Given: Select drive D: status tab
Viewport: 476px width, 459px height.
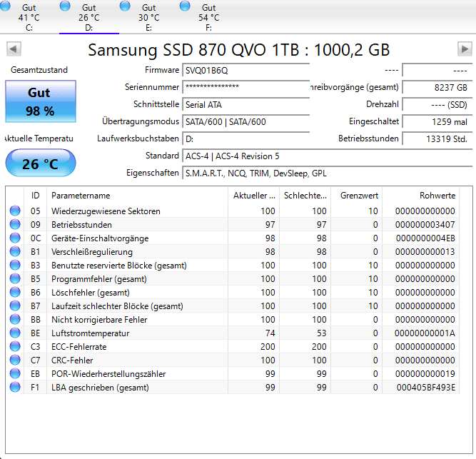Looking at the screenshot, I should click(89, 17).
